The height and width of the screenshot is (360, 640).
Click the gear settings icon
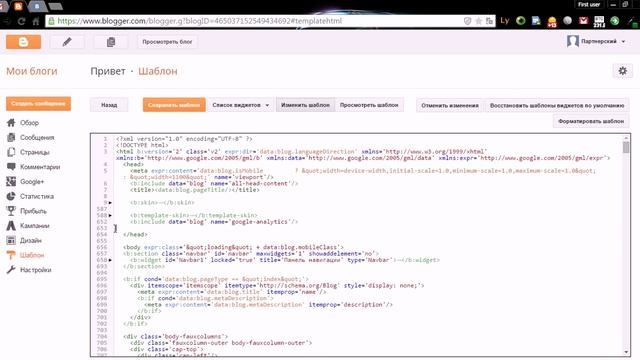[622, 71]
